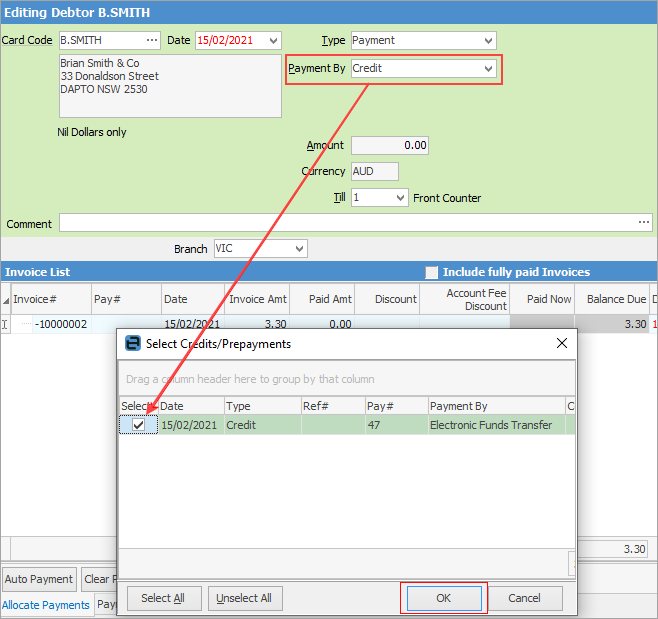658x619 pixels.
Task: Tick the Include fully paid Invoices checkbox
Action: coord(432,272)
